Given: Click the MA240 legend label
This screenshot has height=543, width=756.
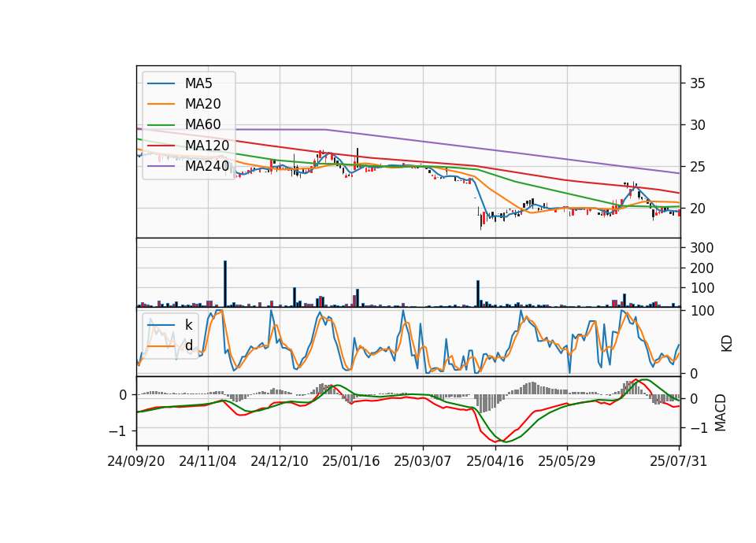Looking at the screenshot, I should coord(207,166).
